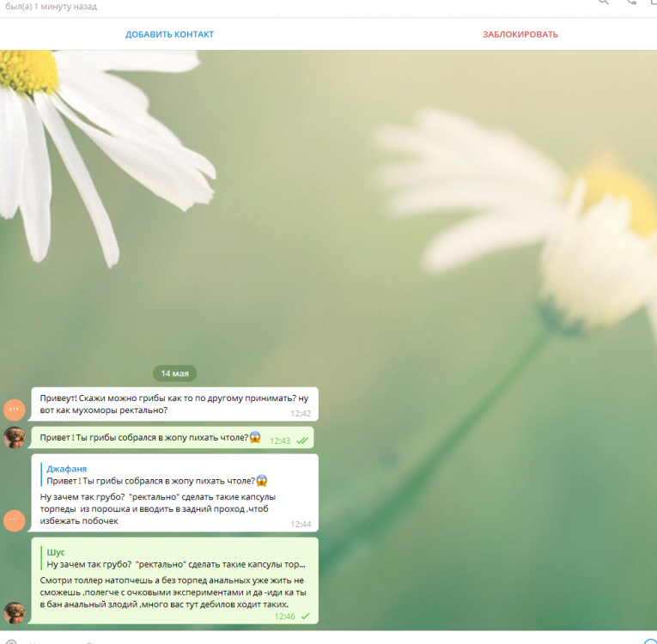Screen dimensions: 657x644
Task: Click the scream emoji in Джафаня quote
Action: click(x=262, y=481)
